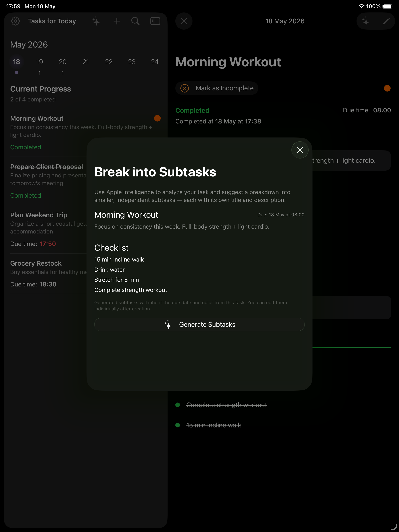Click Completed label under Prepare Client Proposal
This screenshot has height=532, width=399.
[26, 196]
